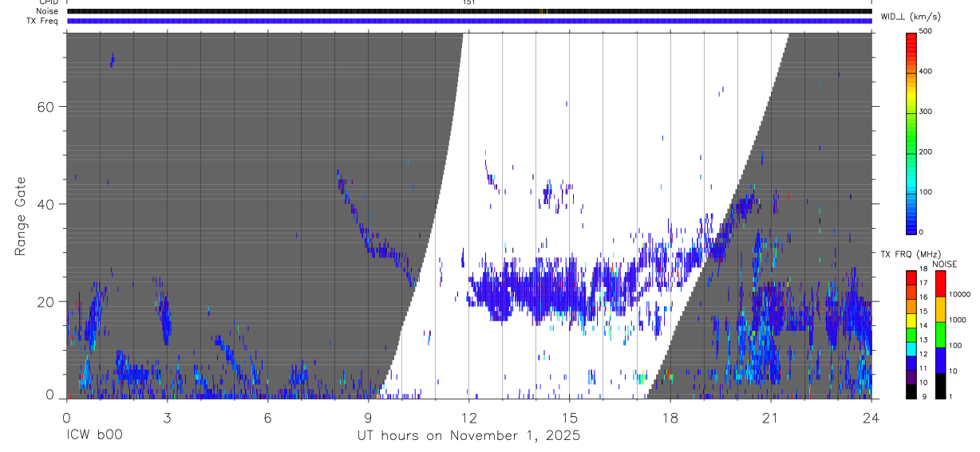The width and height of the screenshot is (980, 452).
Task: Click the '60' tick on the Range Gate axis
Action: (45, 107)
